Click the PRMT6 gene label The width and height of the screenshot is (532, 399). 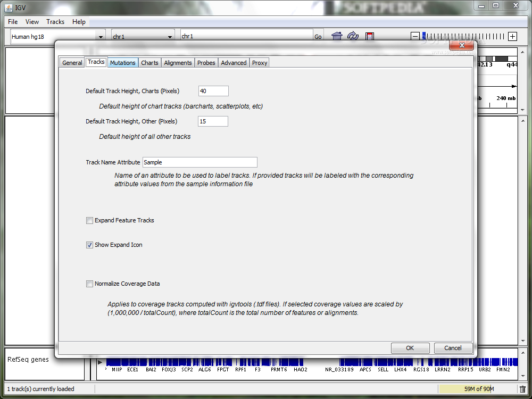coord(279,370)
